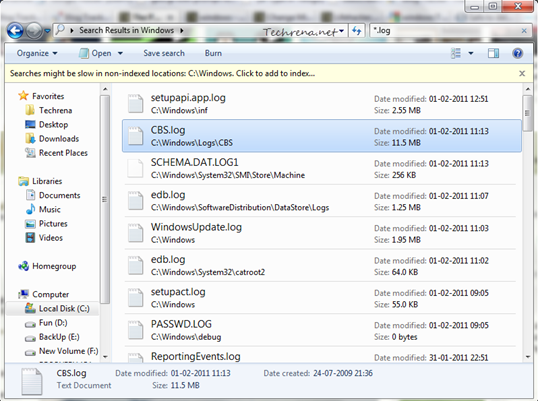
Task: Open the view options dropdown arrow
Action: pyautogui.click(x=471, y=53)
